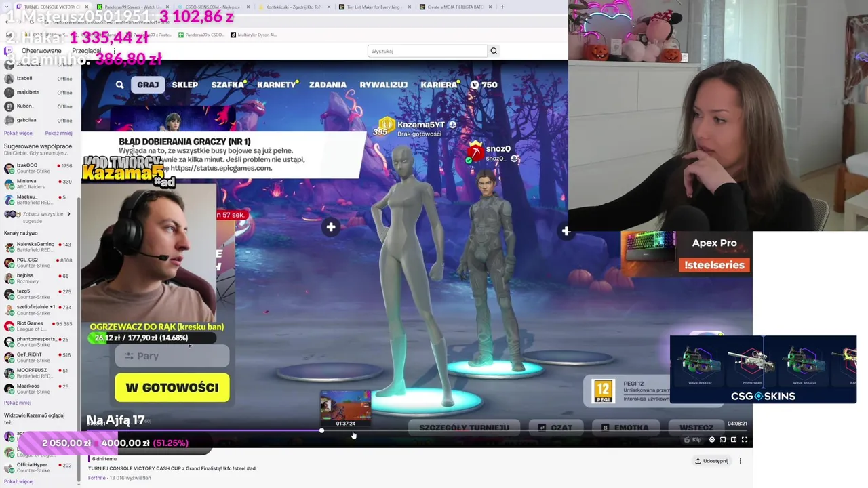Open the KARIERA lobby tab
Viewport: 868px width, 488px height.
coord(439,85)
